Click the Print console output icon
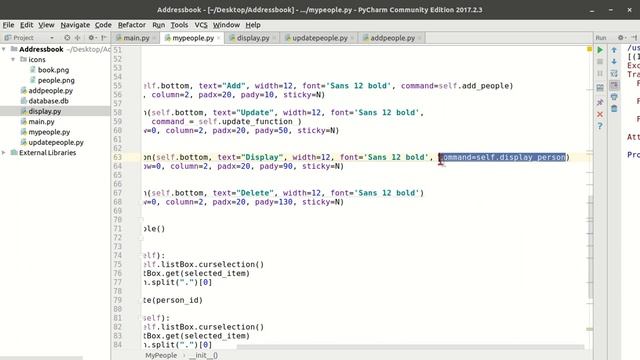The width and height of the screenshot is (640, 360). pos(614,97)
